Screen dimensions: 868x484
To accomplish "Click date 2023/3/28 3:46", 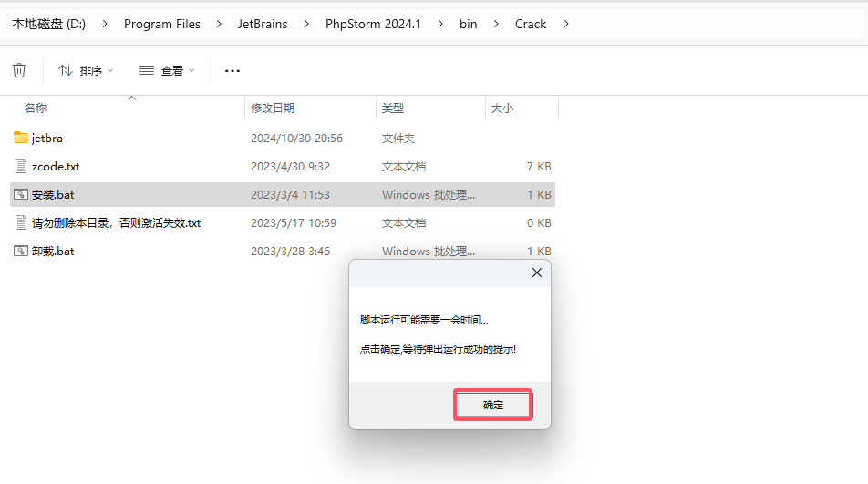I will pyautogui.click(x=290, y=252).
